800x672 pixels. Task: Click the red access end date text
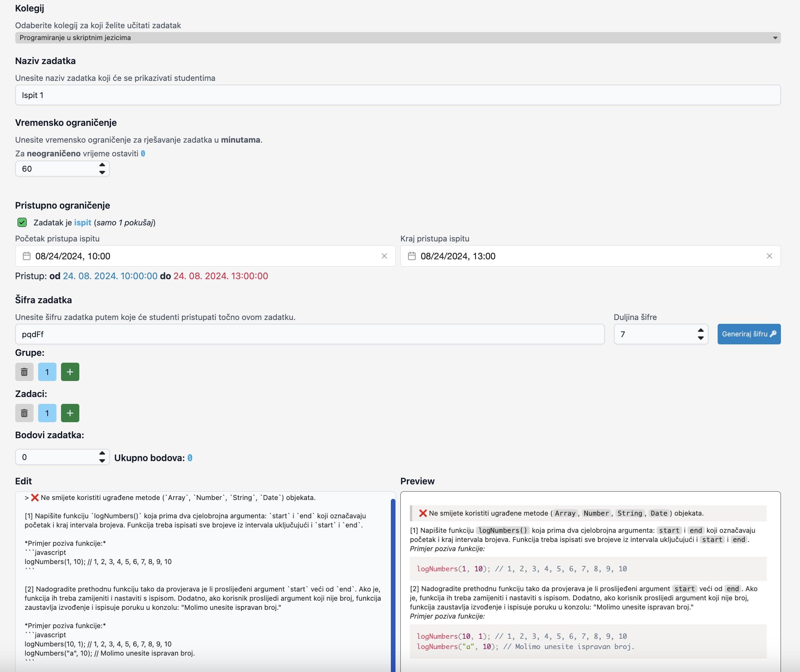[x=221, y=276]
